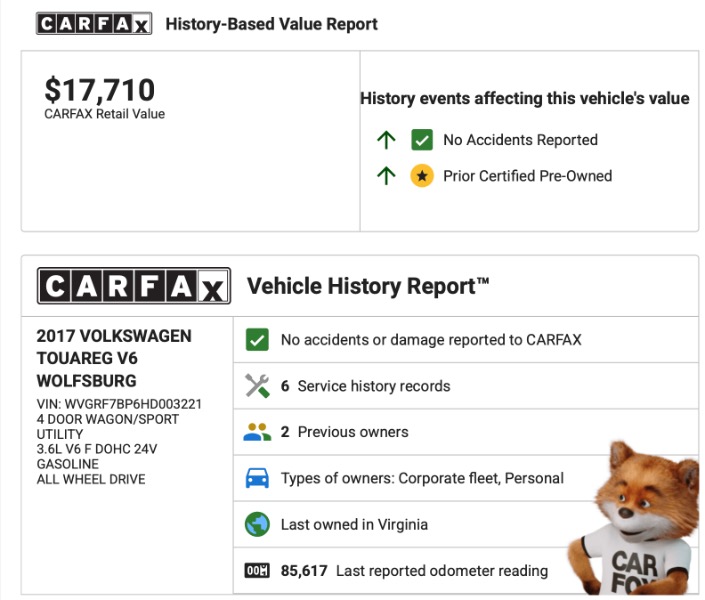Click the previous owners people icon
This screenshot has width=705, height=600.
click(257, 432)
